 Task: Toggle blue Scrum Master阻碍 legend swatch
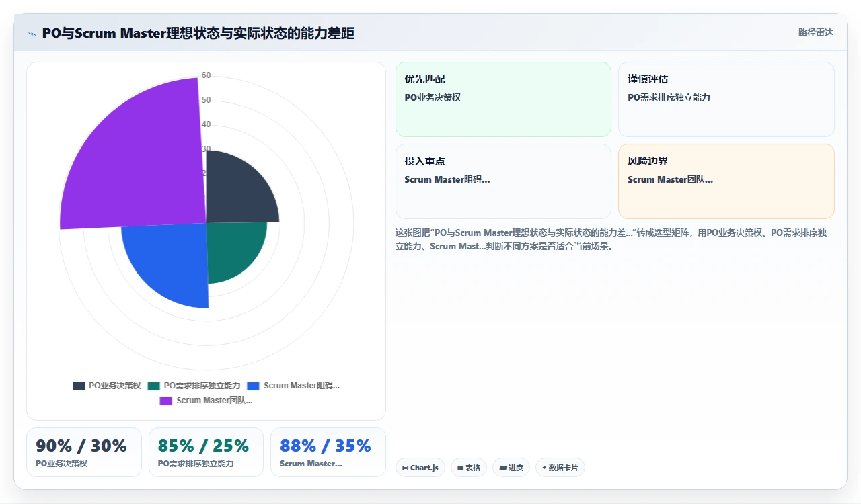[x=254, y=386]
